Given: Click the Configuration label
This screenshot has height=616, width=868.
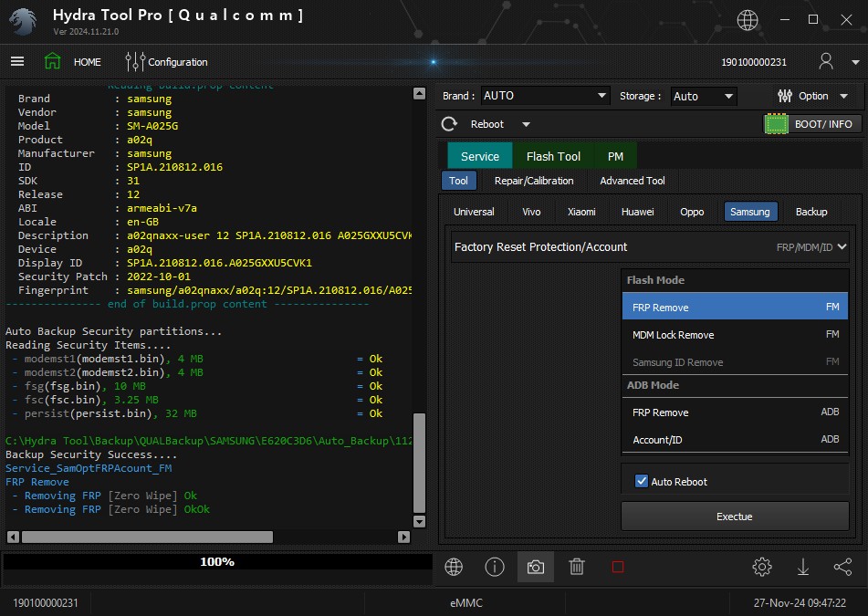Looking at the screenshot, I should click(x=178, y=62).
